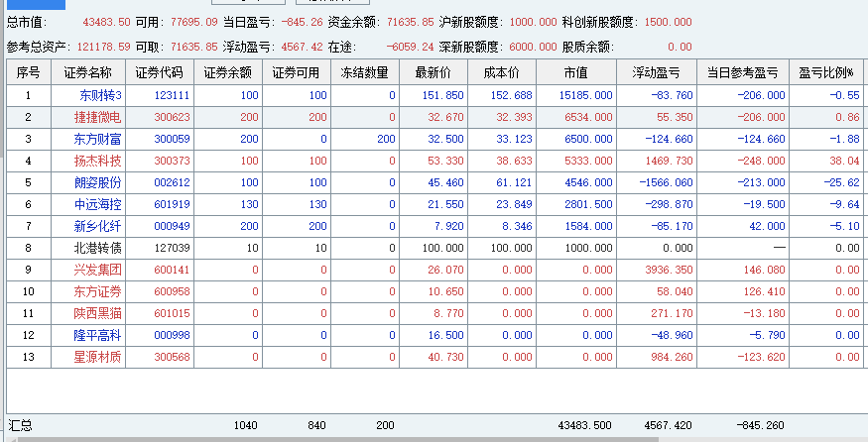Sort by 证券代码 column header
Screen dimensions: 868x442
160,72
